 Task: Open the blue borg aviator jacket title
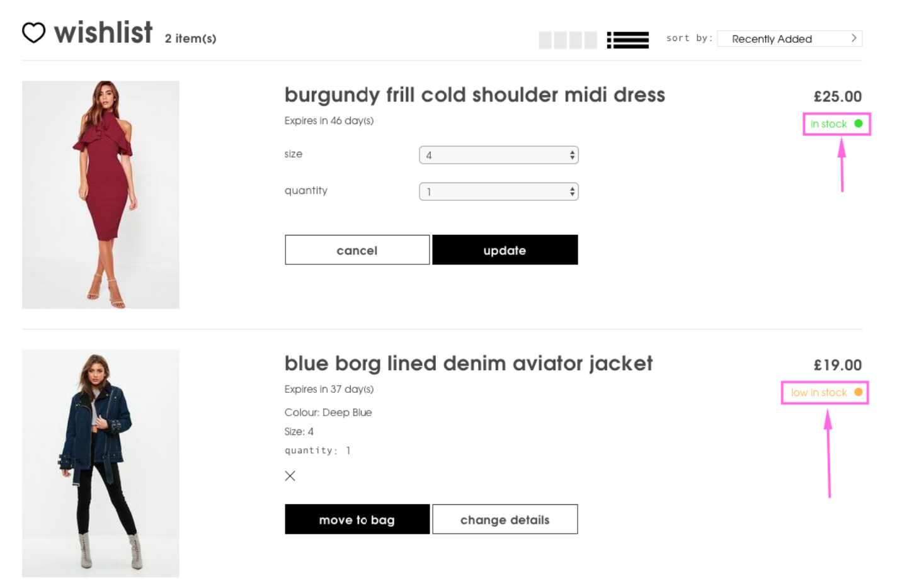[468, 363]
